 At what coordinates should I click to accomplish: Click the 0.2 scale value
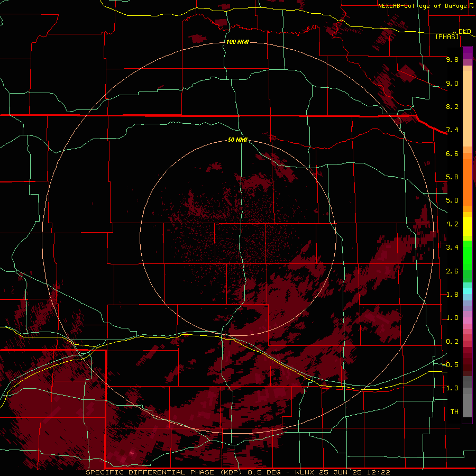tap(452, 342)
